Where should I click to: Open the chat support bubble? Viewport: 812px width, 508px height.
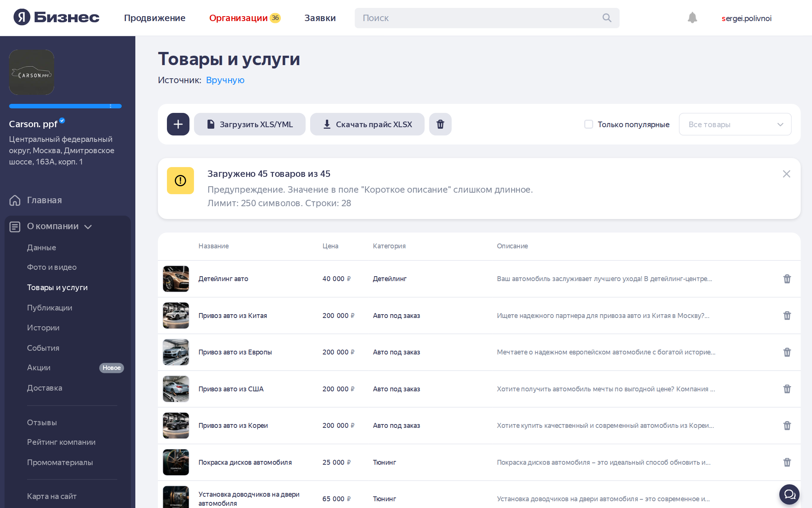(x=789, y=494)
